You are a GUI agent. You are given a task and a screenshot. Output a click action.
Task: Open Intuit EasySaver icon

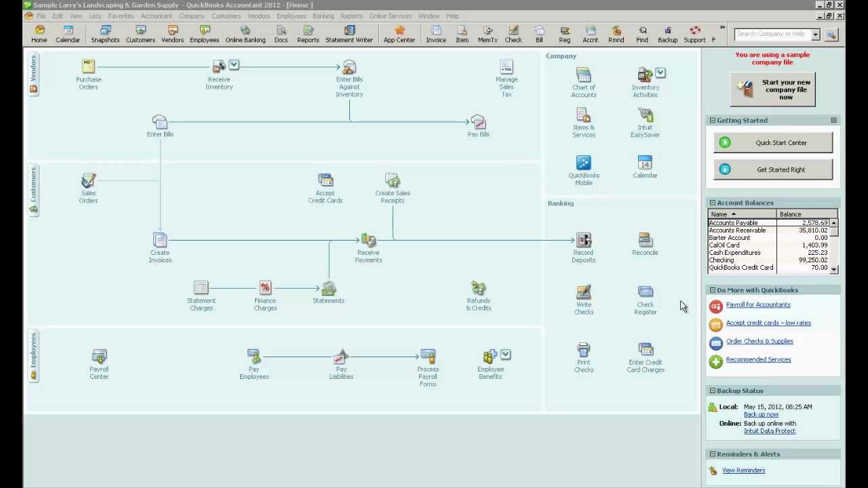[x=645, y=115]
